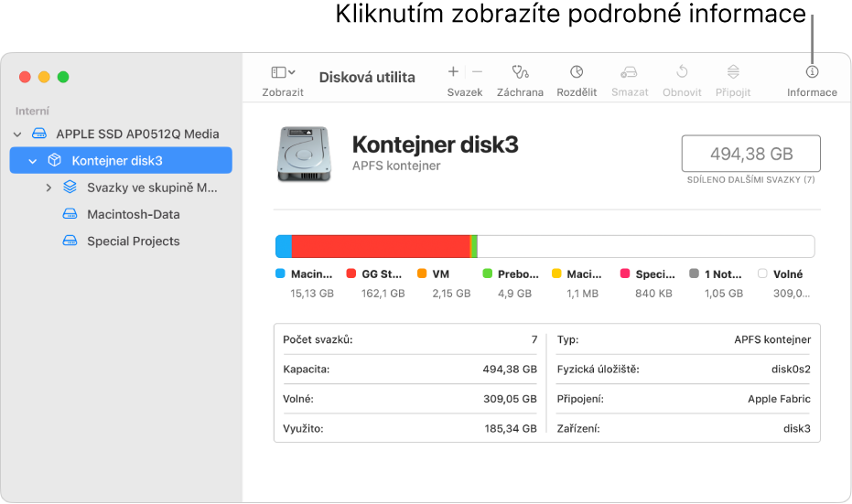852x504 pixels.
Task: Click the blue Macin... legend swatch
Action: pyautogui.click(x=280, y=273)
